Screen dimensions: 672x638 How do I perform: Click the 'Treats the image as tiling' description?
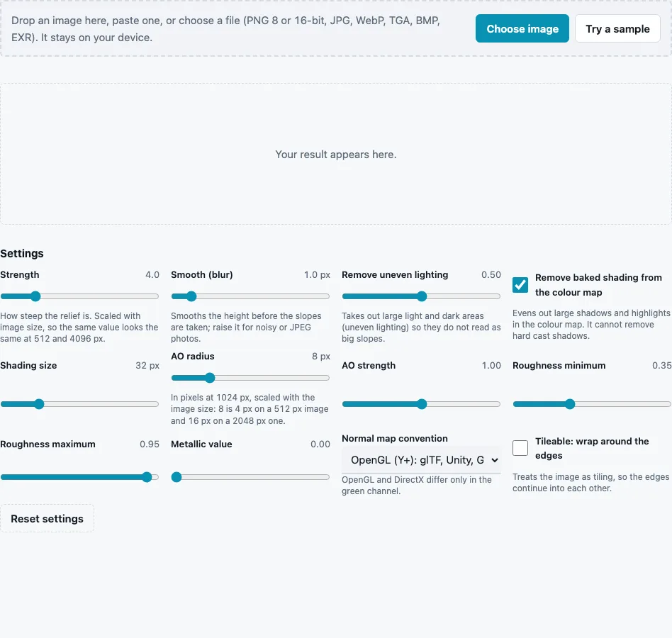point(591,483)
